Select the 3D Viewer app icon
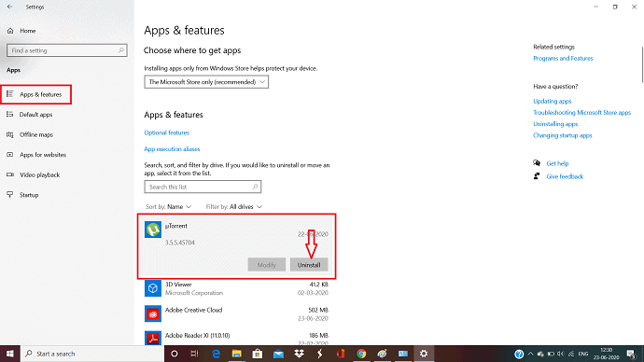 (153, 288)
